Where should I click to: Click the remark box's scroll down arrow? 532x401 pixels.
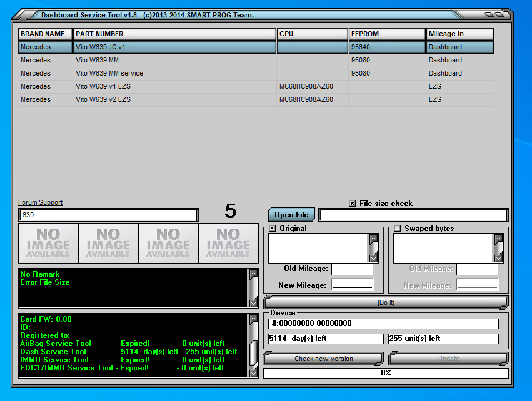(253, 303)
